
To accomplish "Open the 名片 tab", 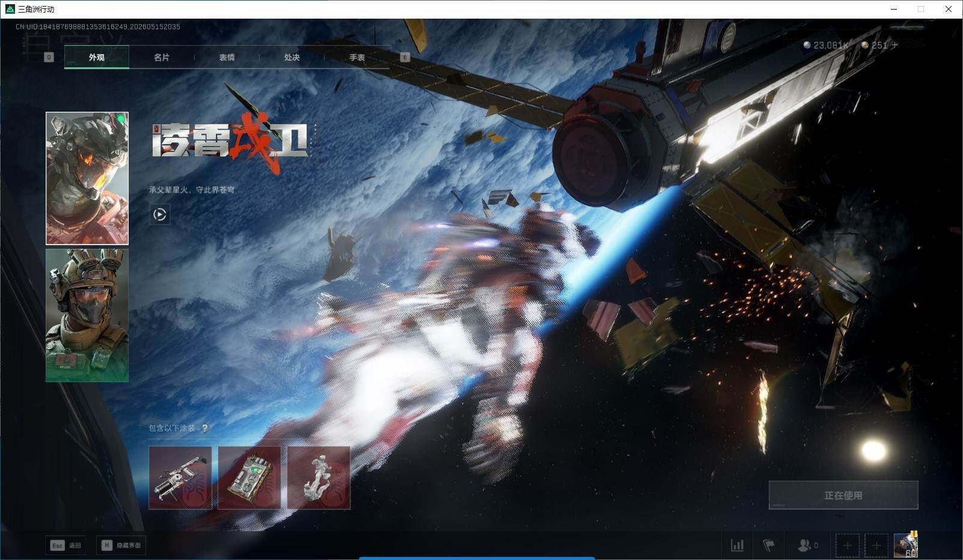I will coord(162,57).
